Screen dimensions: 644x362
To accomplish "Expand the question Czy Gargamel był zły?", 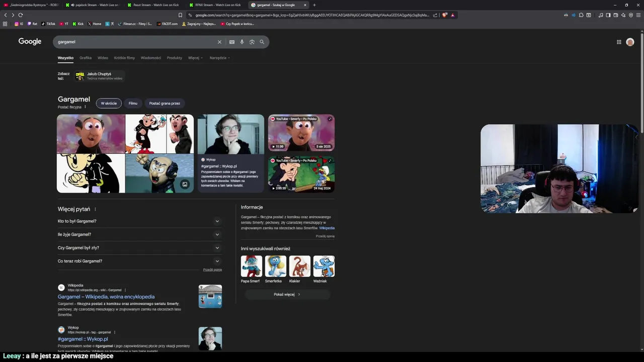I will (139, 248).
